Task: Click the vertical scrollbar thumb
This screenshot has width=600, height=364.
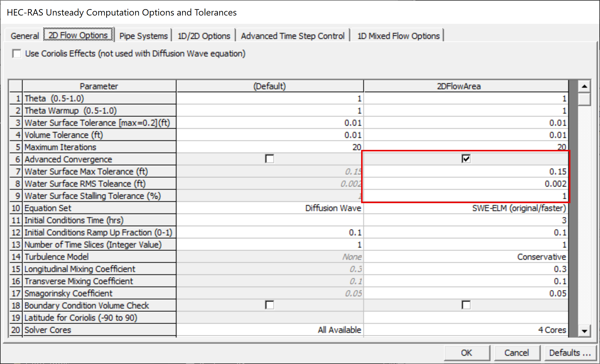Action: point(584,99)
